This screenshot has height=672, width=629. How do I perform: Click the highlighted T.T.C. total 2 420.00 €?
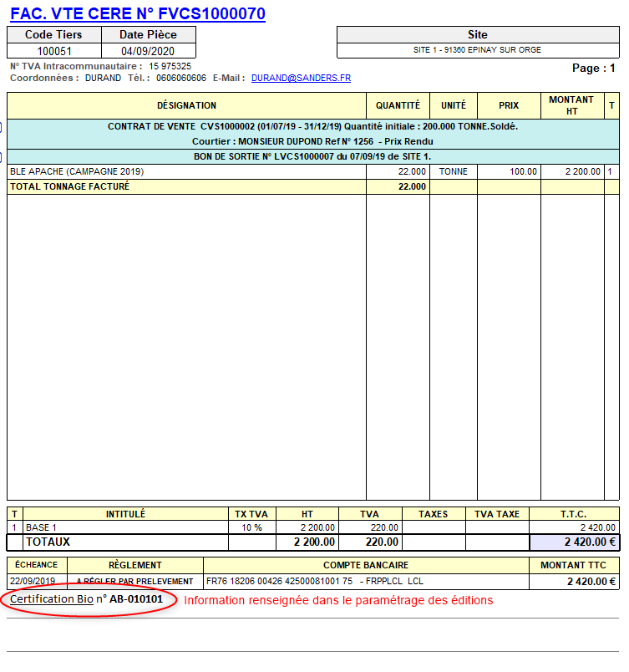(x=574, y=542)
